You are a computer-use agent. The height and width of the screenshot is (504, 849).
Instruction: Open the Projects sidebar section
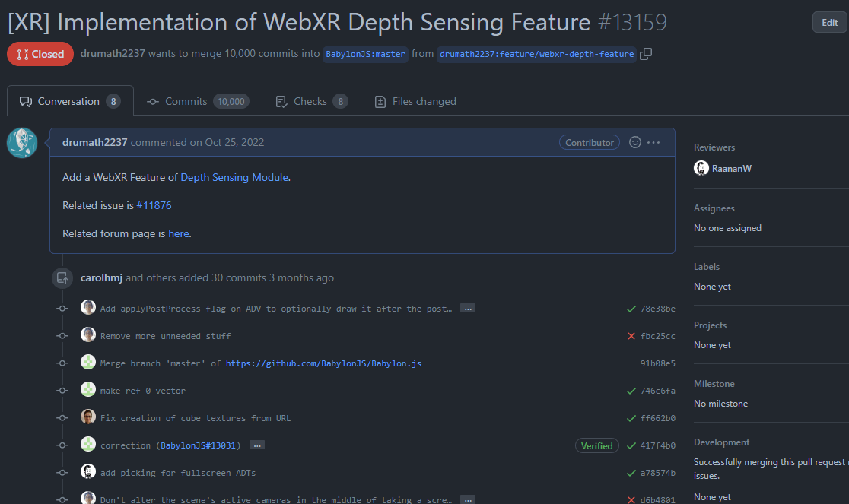point(710,325)
